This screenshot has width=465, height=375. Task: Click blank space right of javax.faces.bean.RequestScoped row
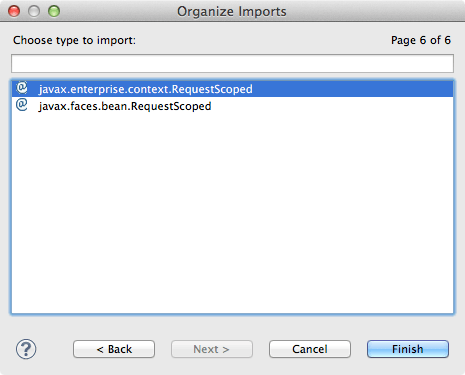click(x=332, y=106)
